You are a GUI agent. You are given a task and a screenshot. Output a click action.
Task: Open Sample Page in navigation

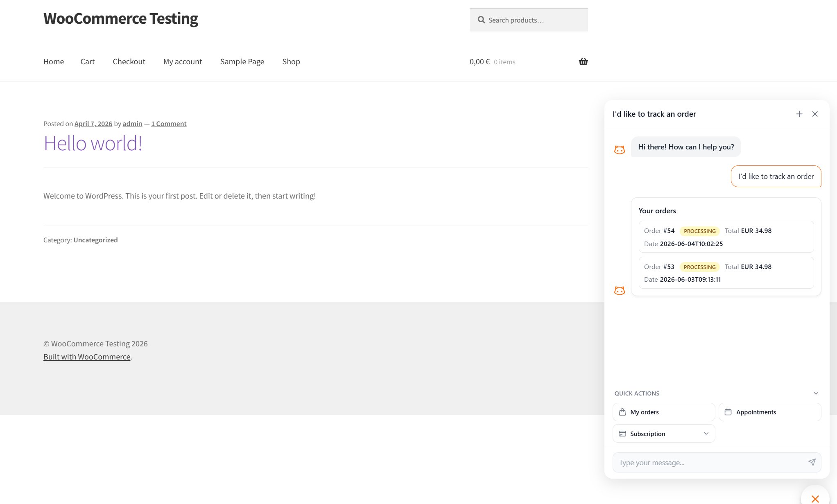[x=242, y=61]
